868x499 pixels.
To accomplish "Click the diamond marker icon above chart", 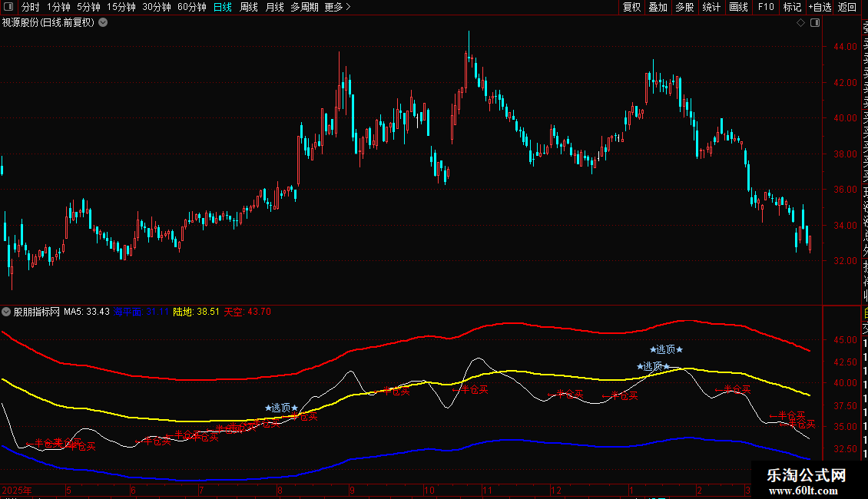I will pos(800,23).
